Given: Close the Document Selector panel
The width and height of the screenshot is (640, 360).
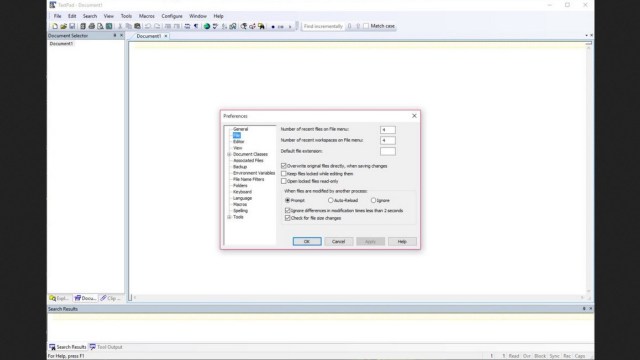Looking at the screenshot, I should click(x=121, y=36).
